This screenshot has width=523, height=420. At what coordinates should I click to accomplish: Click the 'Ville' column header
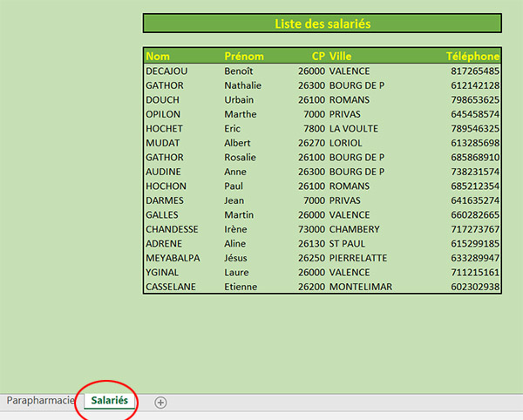coord(340,57)
